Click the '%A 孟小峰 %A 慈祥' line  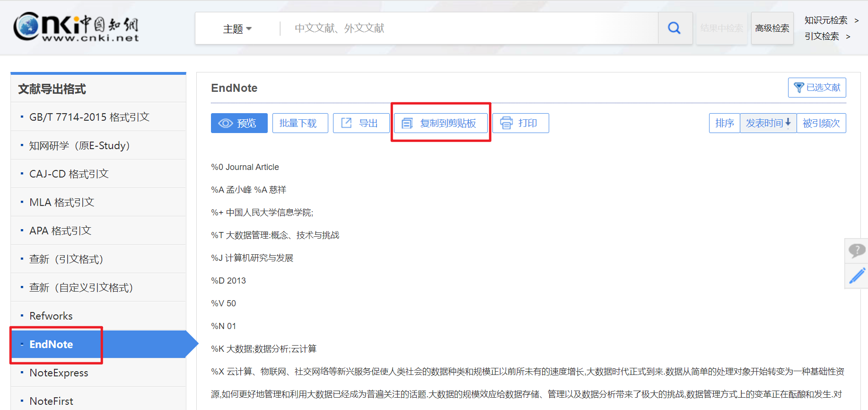[249, 190]
